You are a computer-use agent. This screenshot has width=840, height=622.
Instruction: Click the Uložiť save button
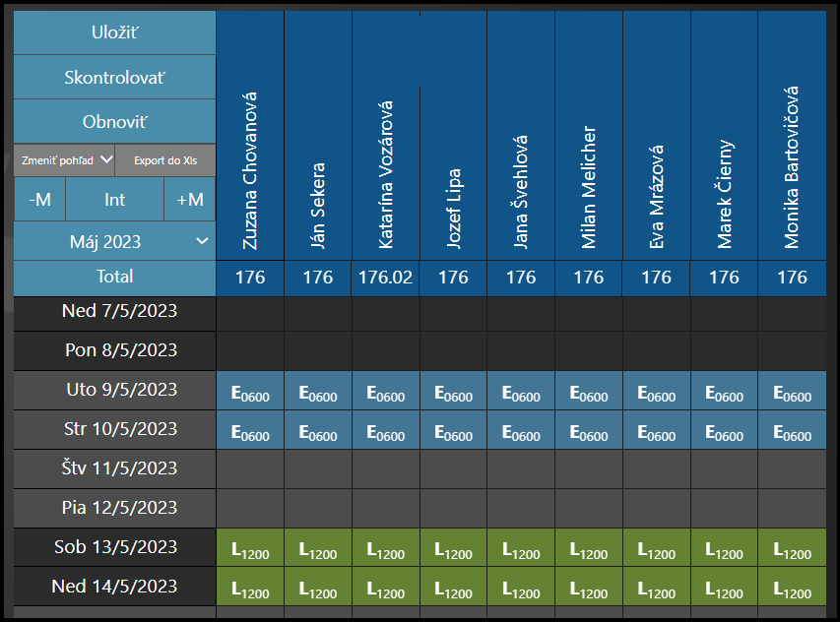click(x=114, y=32)
